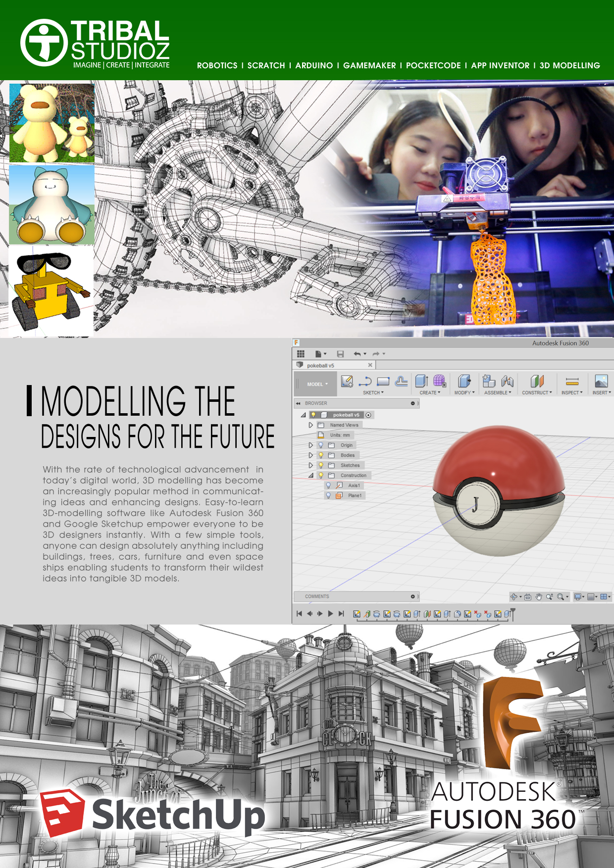The image size is (614, 868).
Task: Open the CONSTRUCT dropdown menu
Action: pos(537,393)
